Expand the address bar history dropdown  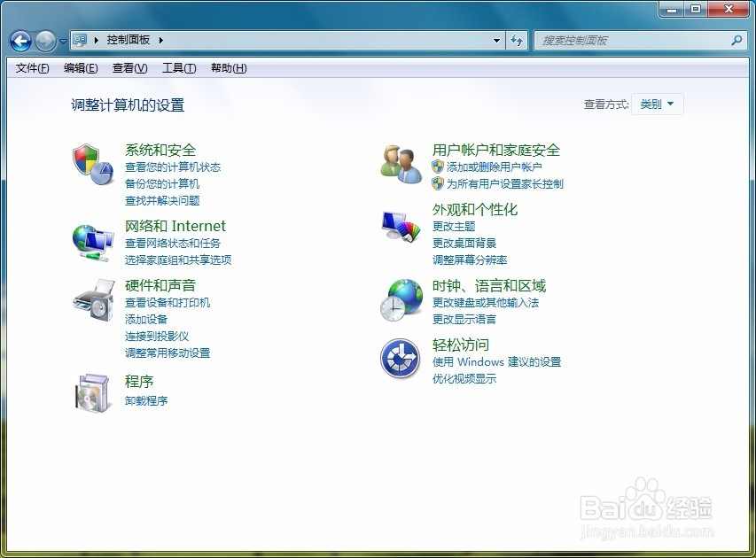[496, 41]
